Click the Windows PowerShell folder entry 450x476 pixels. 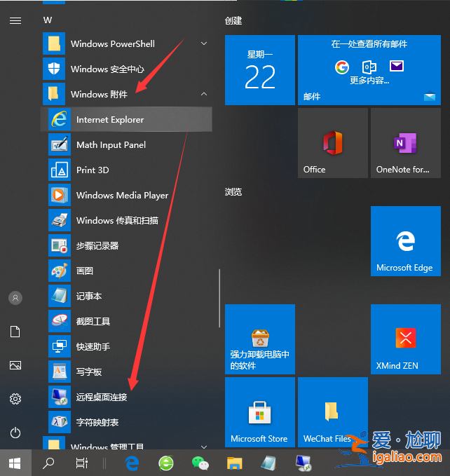[x=126, y=43]
